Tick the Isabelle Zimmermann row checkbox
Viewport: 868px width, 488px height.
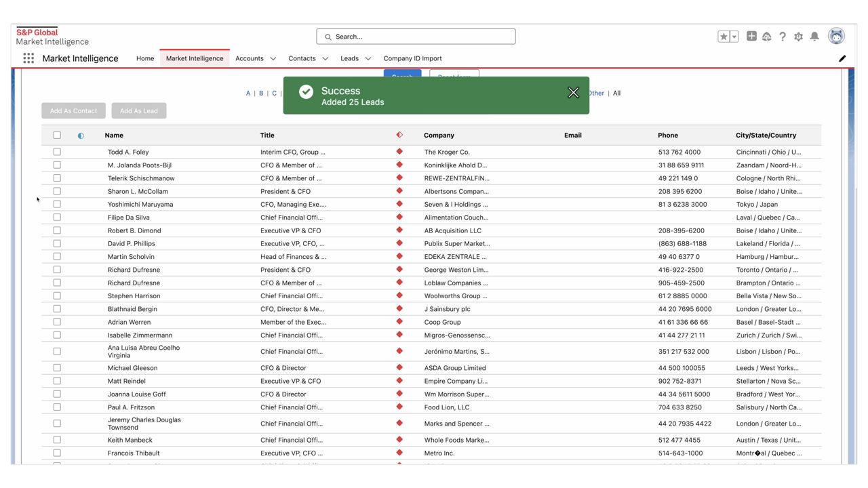pyautogui.click(x=57, y=335)
